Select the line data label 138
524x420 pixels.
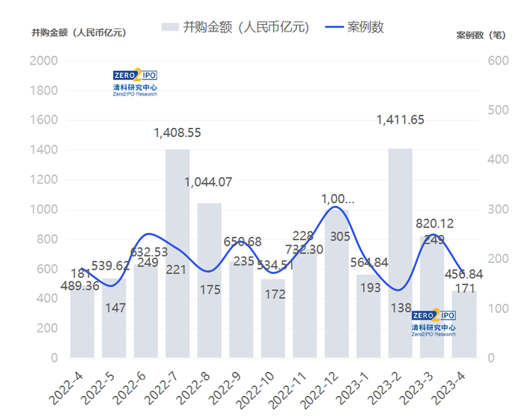point(401,308)
